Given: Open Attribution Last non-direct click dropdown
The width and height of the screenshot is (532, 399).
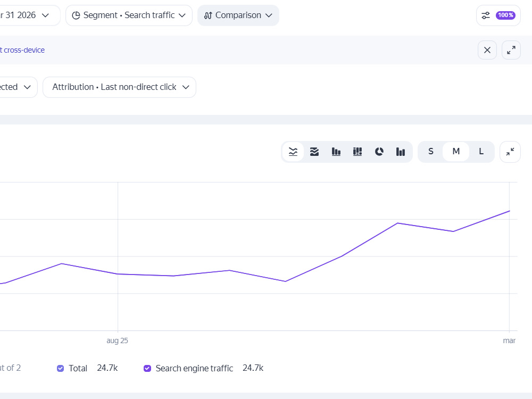Looking at the screenshot, I should (119, 87).
